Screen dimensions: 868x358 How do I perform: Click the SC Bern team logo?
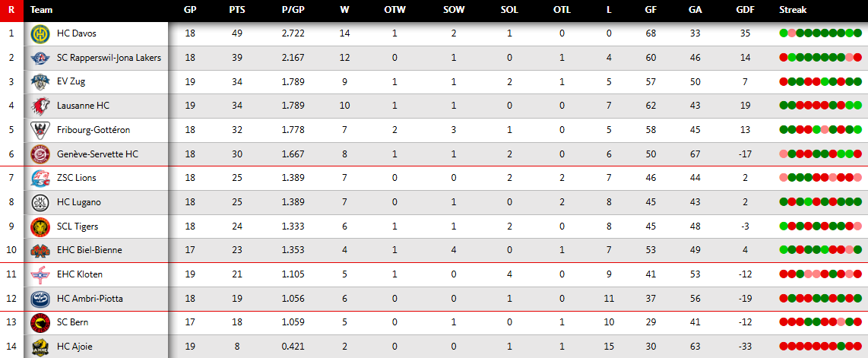(x=40, y=322)
